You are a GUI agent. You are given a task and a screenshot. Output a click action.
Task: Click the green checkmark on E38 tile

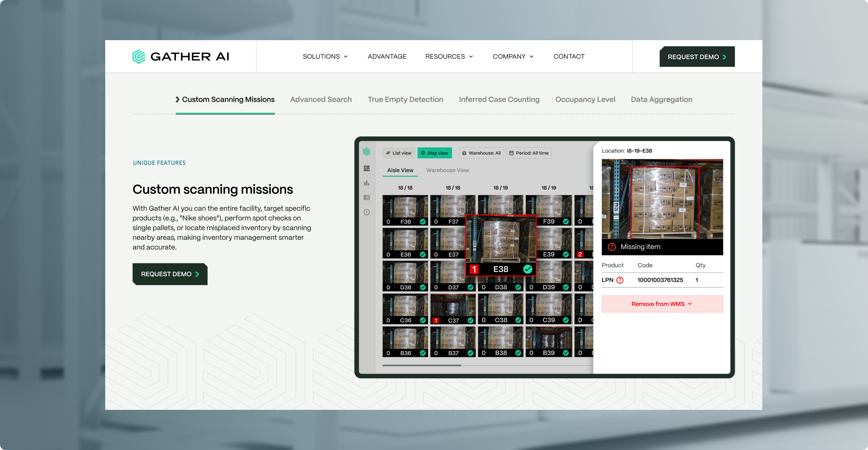[527, 269]
